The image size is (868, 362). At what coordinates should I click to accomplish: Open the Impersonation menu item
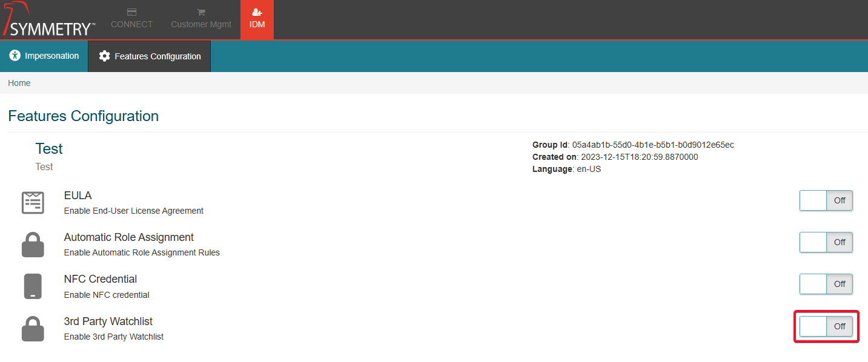pos(44,56)
